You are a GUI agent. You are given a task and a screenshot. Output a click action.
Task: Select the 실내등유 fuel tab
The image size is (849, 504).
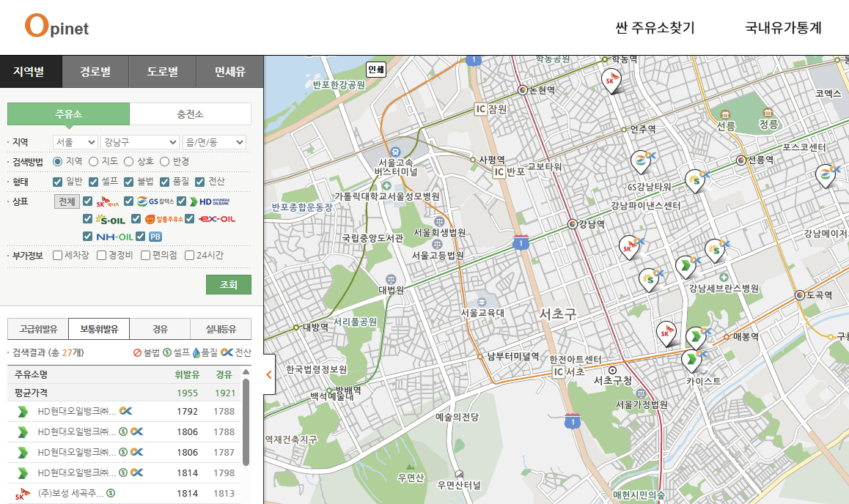pos(221,329)
